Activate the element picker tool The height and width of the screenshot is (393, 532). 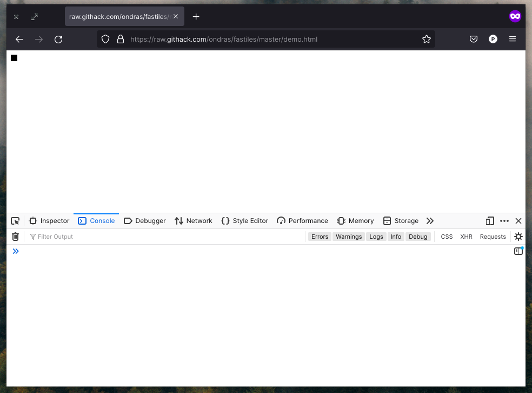click(15, 221)
